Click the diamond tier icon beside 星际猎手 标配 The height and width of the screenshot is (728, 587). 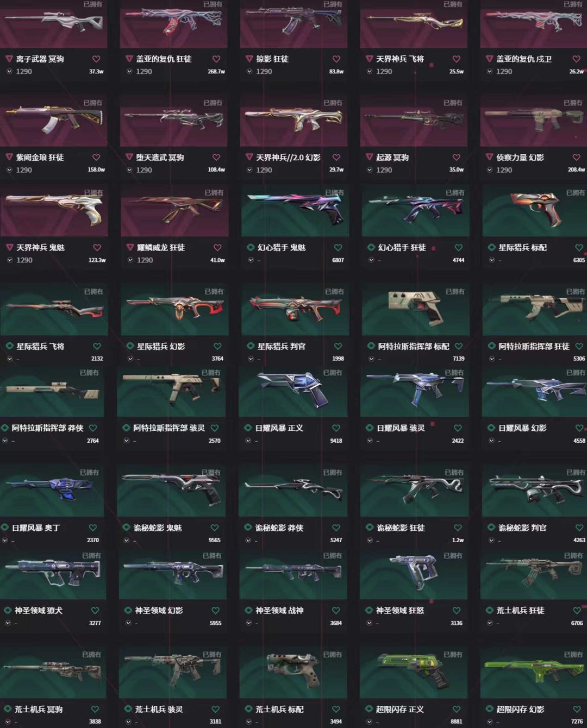click(492, 247)
